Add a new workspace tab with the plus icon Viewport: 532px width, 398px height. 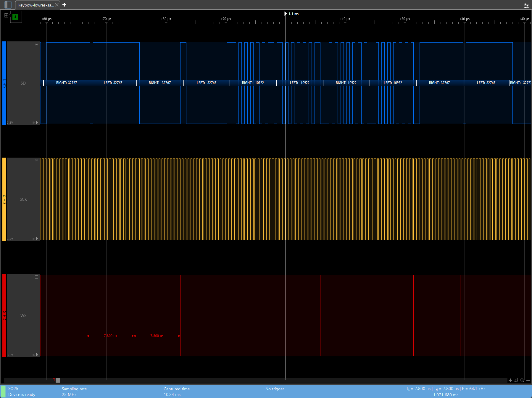[64, 5]
